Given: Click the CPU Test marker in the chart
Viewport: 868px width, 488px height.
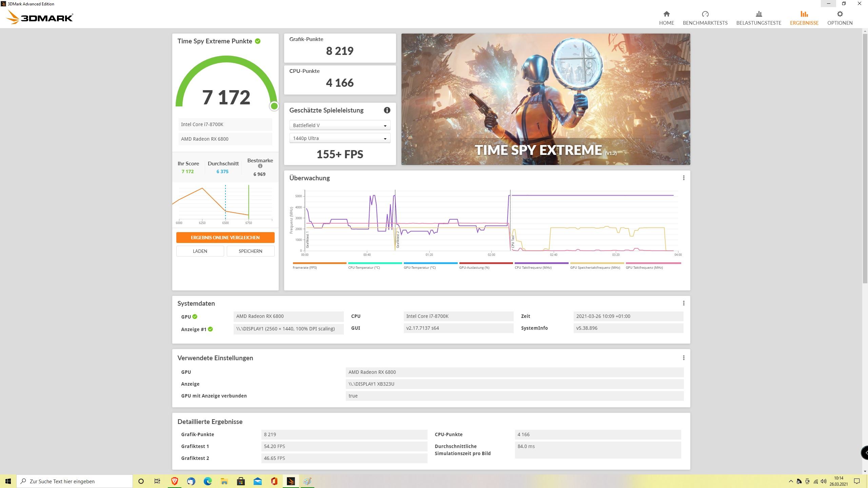Looking at the screenshot, I should pyautogui.click(x=513, y=241).
